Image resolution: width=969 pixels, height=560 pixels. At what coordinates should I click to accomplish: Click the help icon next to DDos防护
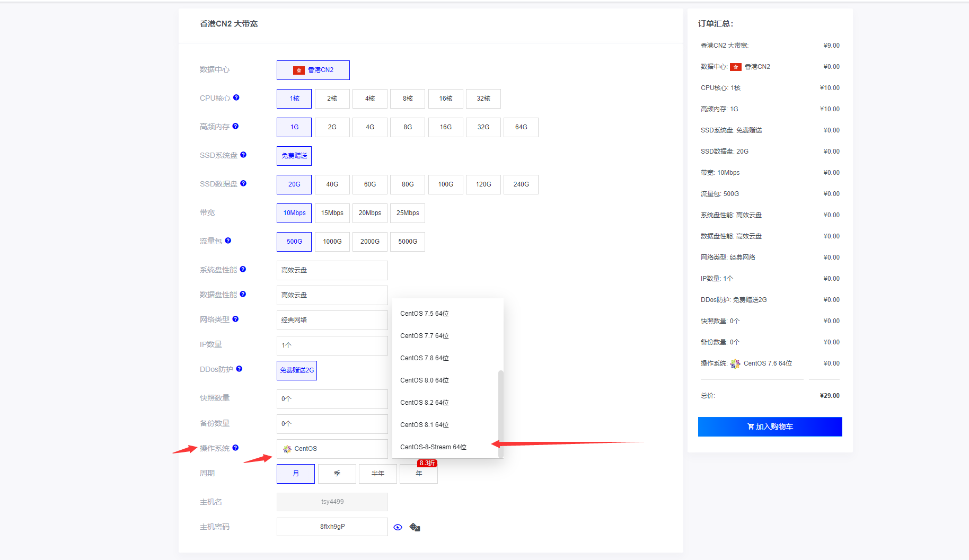click(x=239, y=369)
